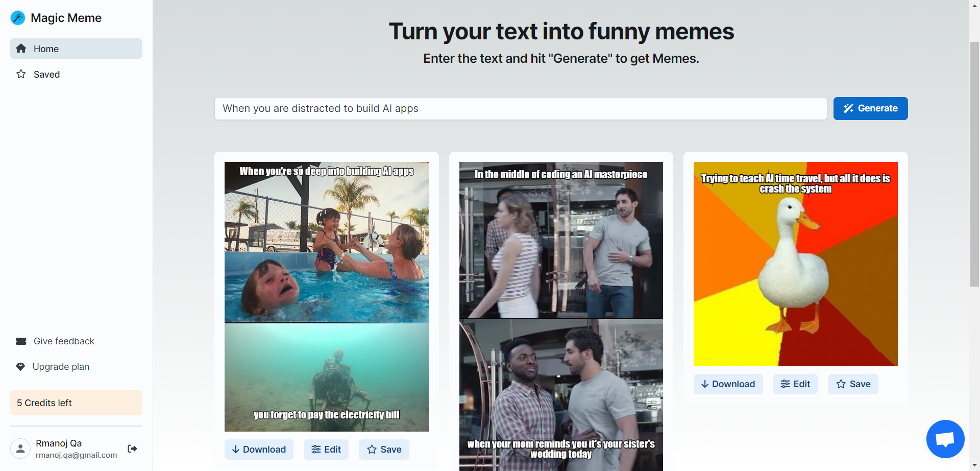Screen dimensions: 980x471
Task: Download the duck meme
Action: click(x=728, y=384)
